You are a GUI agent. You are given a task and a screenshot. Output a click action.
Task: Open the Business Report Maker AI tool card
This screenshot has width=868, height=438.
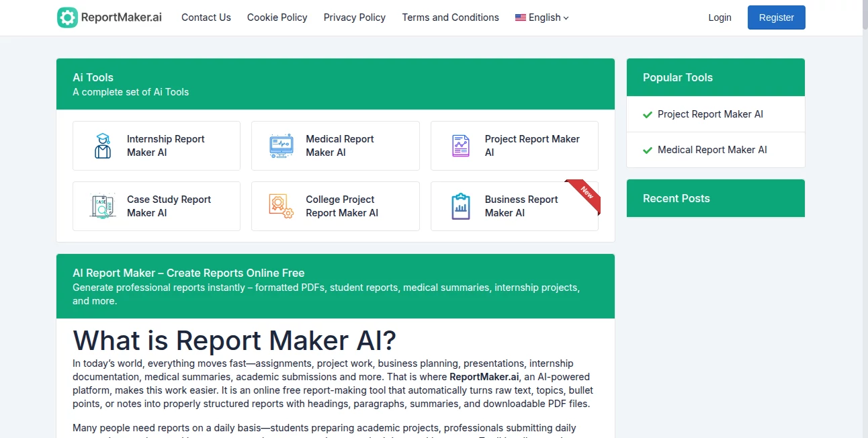[x=515, y=206]
